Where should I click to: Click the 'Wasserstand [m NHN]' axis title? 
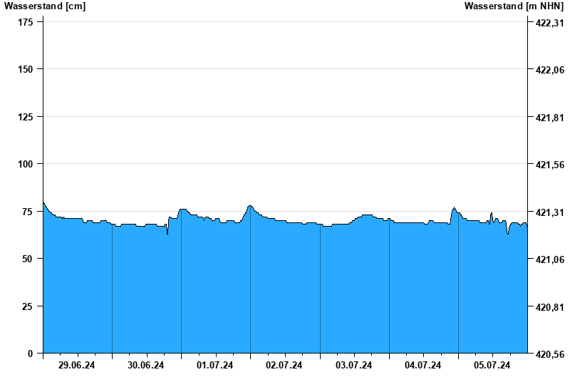(x=514, y=6)
